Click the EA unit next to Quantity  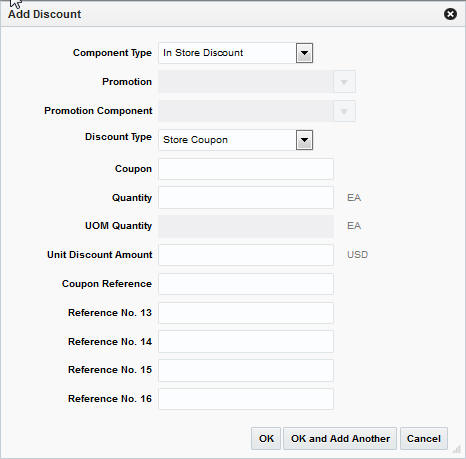coord(354,198)
